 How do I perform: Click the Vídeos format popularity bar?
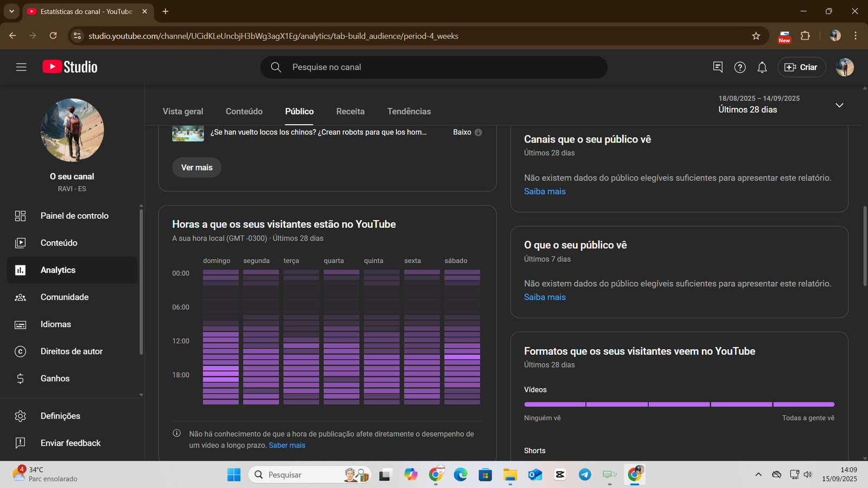(x=679, y=404)
